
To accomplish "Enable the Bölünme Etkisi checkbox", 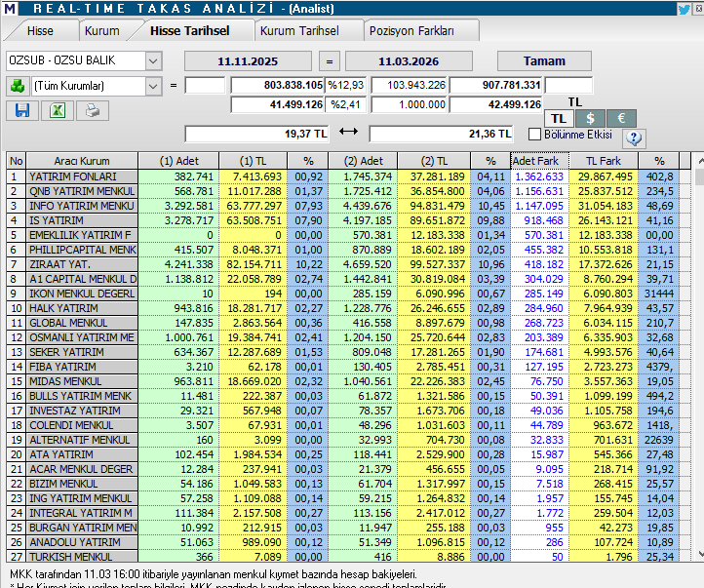I will coord(534,135).
